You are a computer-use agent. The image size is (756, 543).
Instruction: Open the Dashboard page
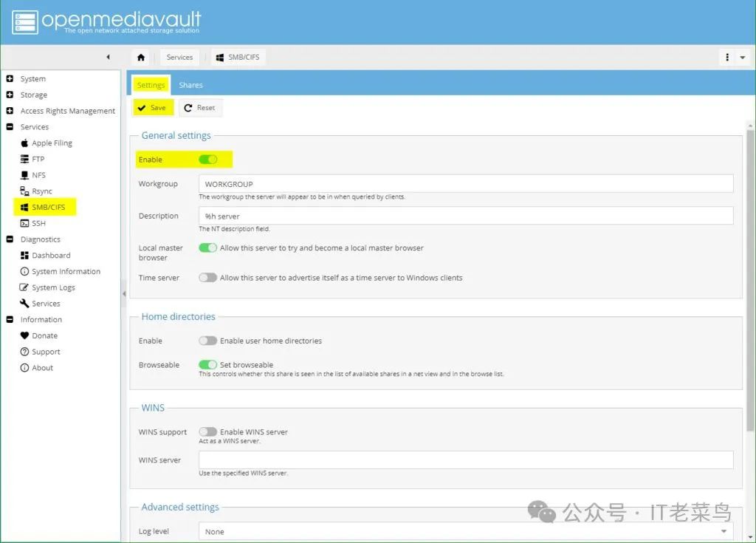(45, 256)
